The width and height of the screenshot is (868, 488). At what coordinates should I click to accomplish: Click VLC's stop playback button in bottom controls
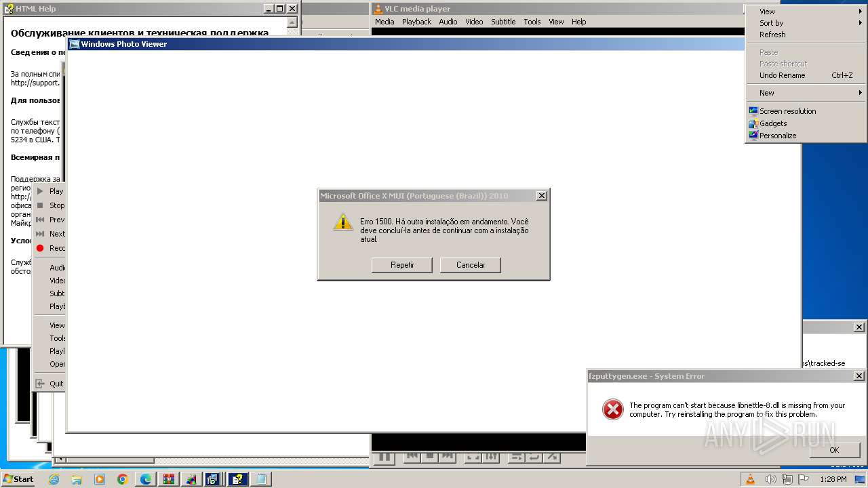tap(429, 457)
